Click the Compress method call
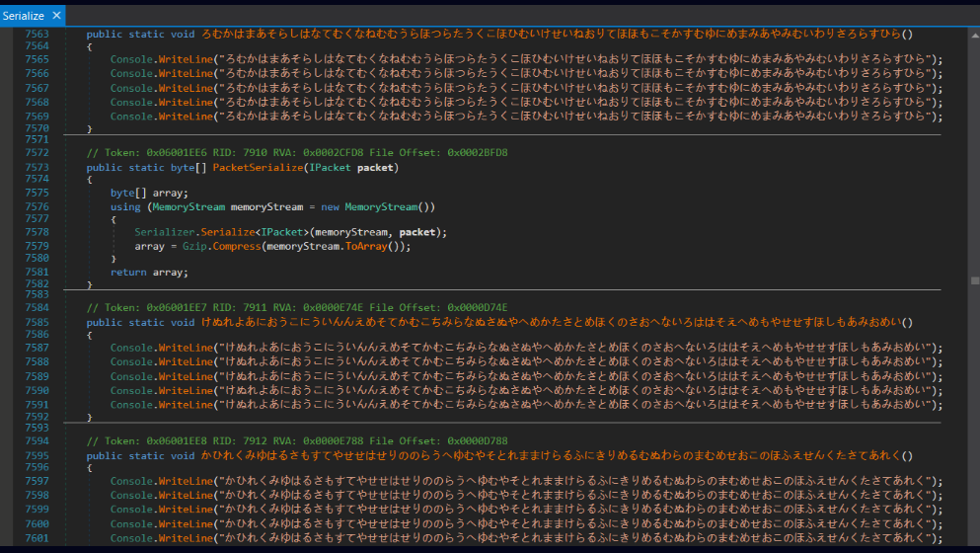Screen dimensions: 980x553 point(237,247)
